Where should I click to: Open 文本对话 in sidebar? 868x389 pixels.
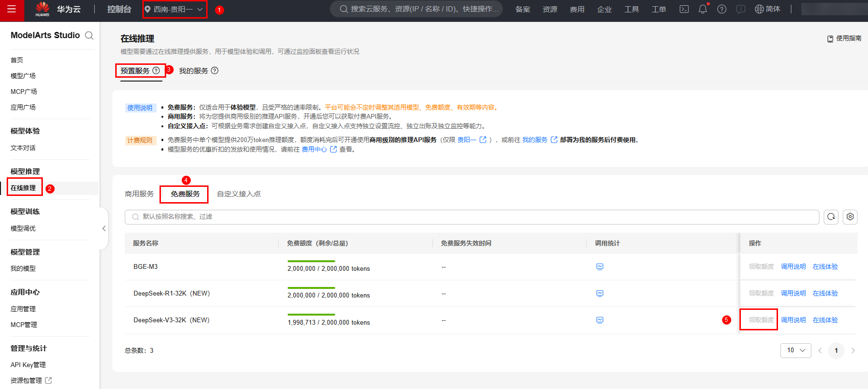[x=23, y=148]
